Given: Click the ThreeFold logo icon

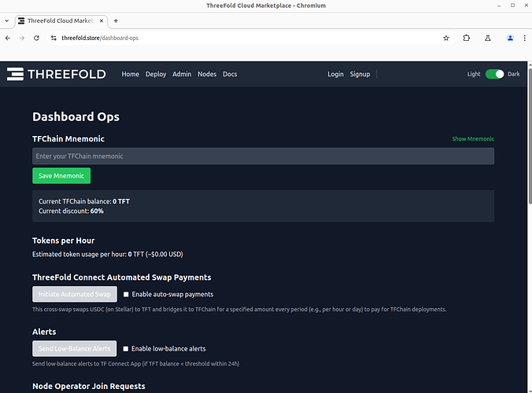Looking at the screenshot, I should (15, 74).
